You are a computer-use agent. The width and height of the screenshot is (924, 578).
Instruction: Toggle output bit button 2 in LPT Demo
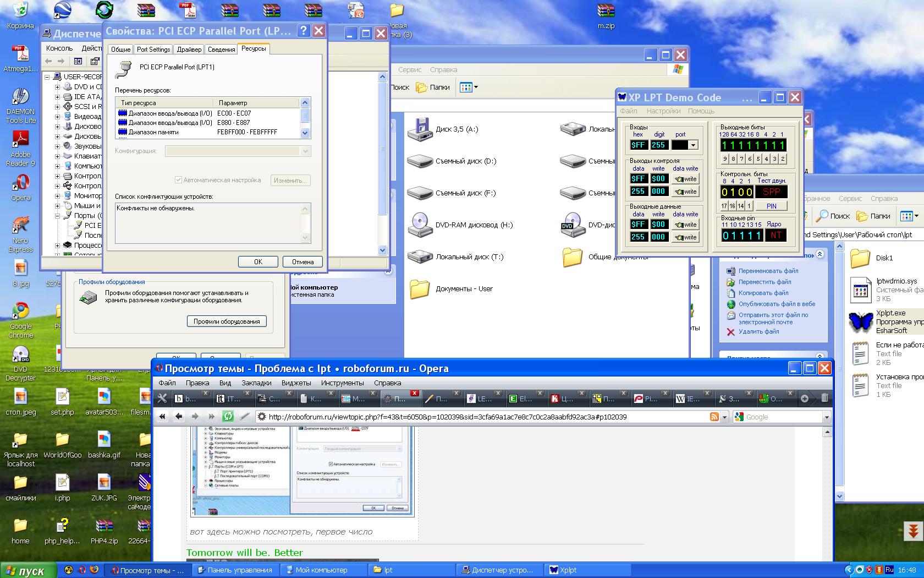[x=783, y=159]
